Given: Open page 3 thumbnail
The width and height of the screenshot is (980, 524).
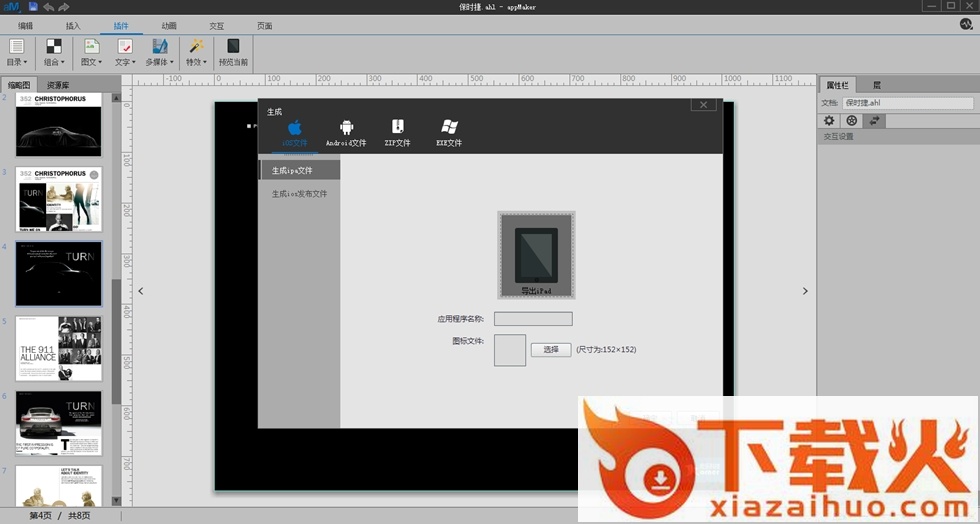Looking at the screenshot, I should click(59, 199).
